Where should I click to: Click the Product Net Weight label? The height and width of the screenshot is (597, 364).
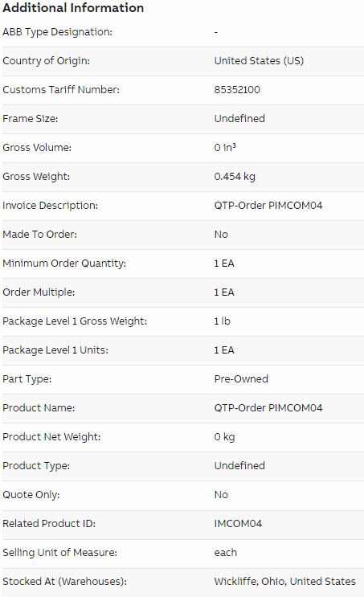pos(51,437)
